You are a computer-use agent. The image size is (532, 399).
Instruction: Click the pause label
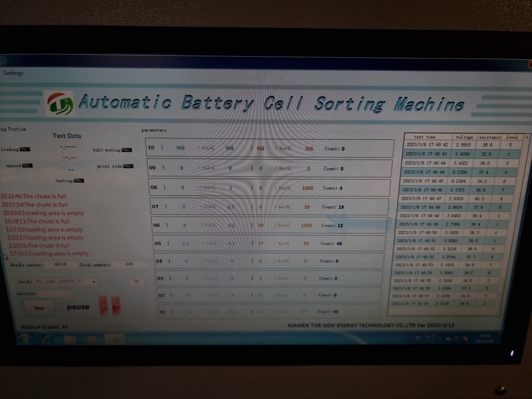(x=78, y=307)
